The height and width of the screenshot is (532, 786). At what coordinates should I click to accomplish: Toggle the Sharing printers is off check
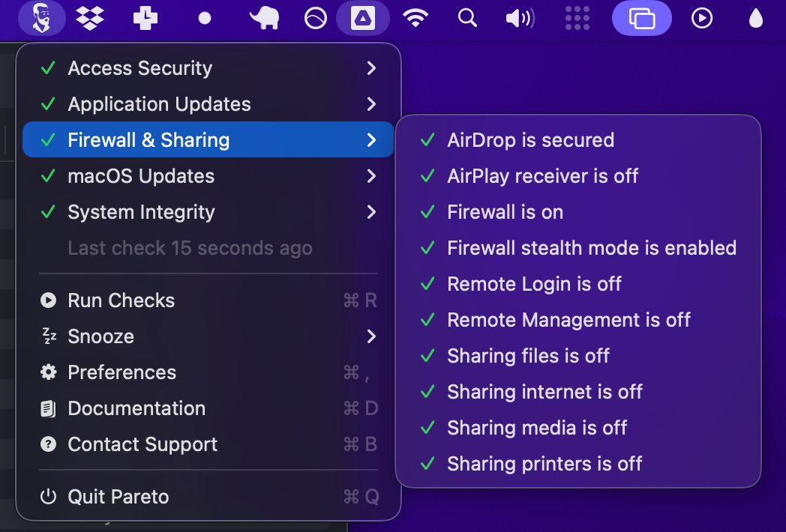(x=578, y=465)
